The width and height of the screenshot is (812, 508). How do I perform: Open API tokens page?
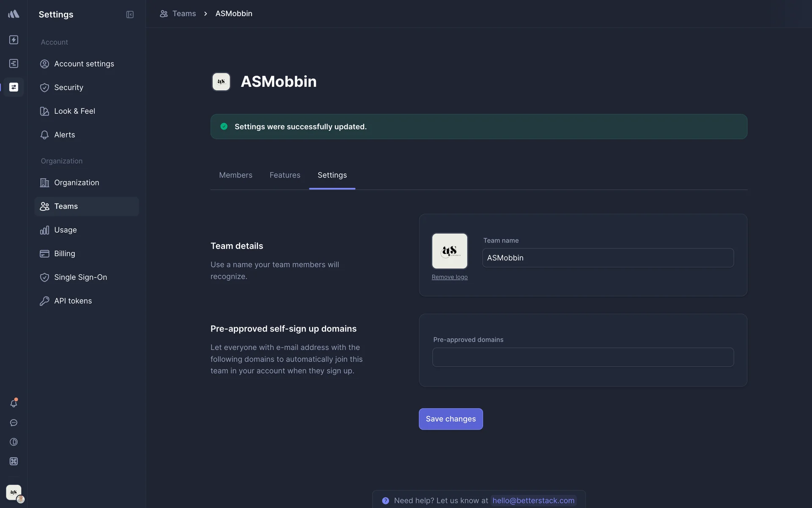tap(73, 301)
